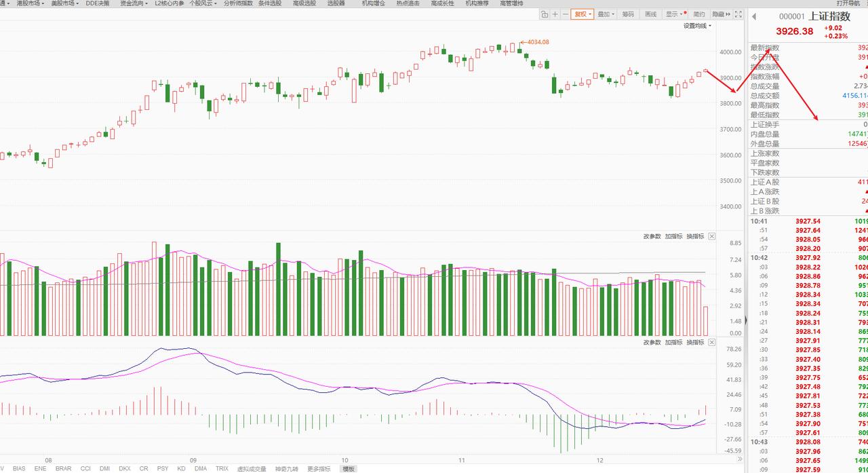Screen dimensions: 868x473
Task: Click 4034.08 high price label
Action: (x=538, y=42)
